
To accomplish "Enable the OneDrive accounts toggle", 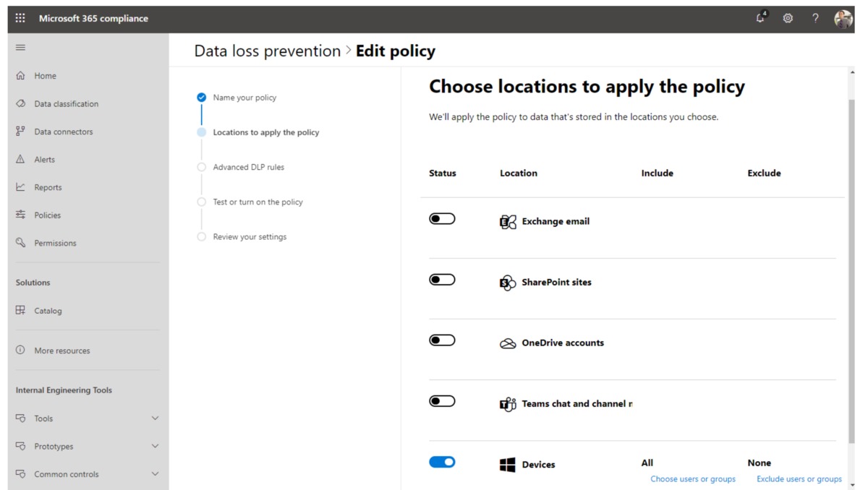I will coord(442,340).
